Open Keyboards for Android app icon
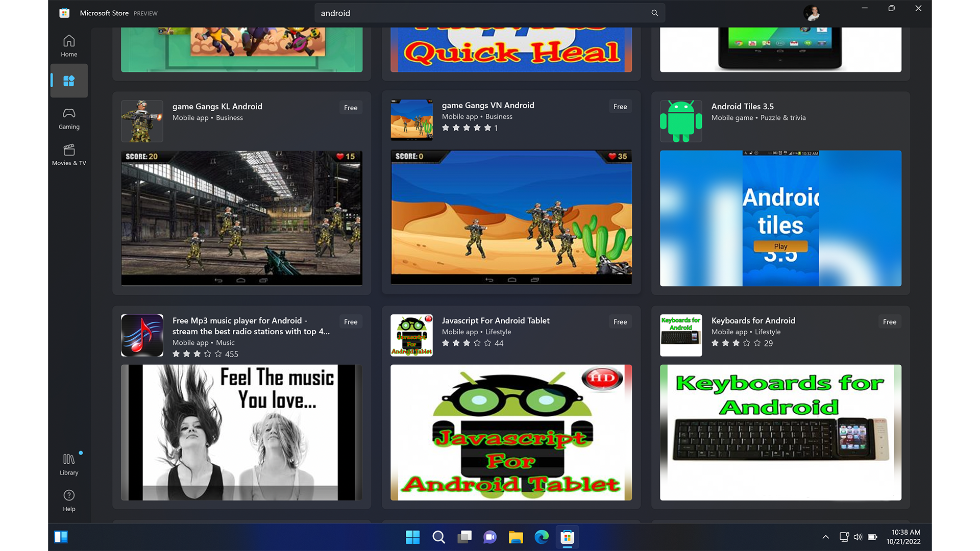980x551 pixels. [x=681, y=335]
